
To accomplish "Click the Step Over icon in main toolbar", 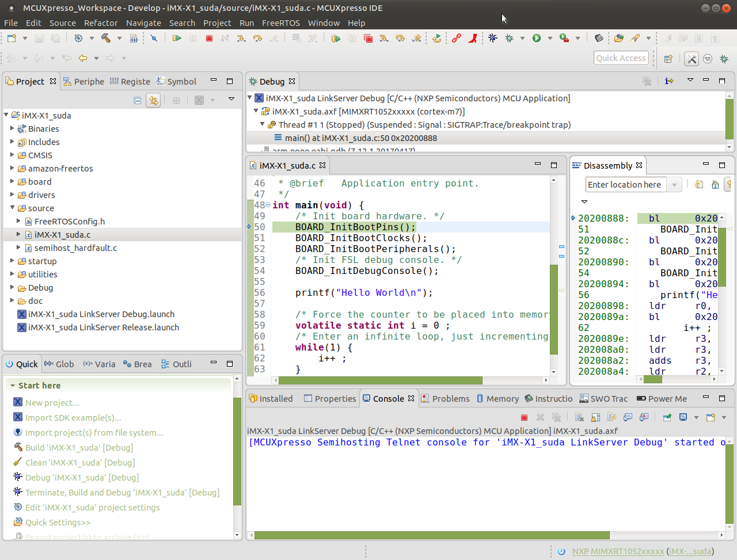I will click(x=257, y=38).
